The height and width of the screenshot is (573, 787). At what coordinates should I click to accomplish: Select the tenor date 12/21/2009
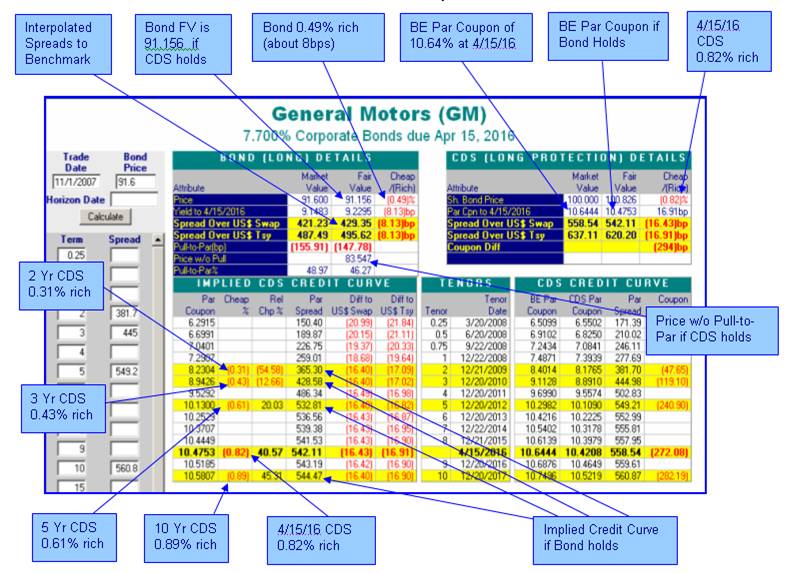coord(483,370)
